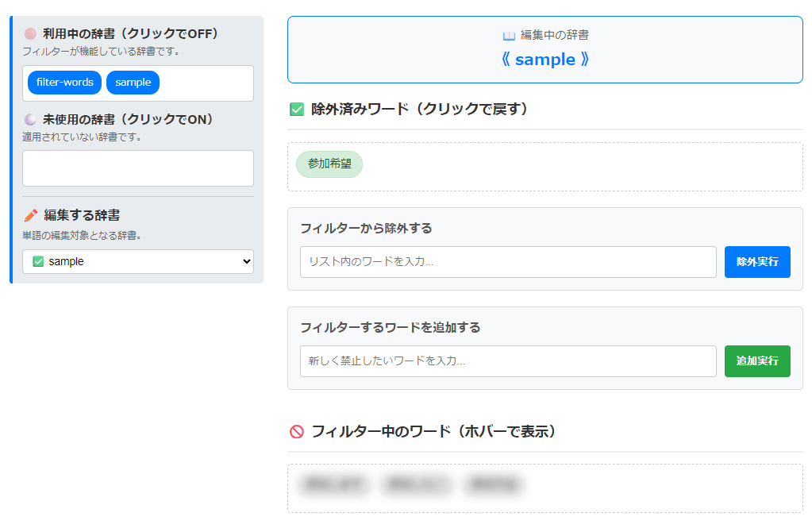The image size is (812, 532).
Task: Click the pencil icon beside 編集する辞書
Action: 31,215
